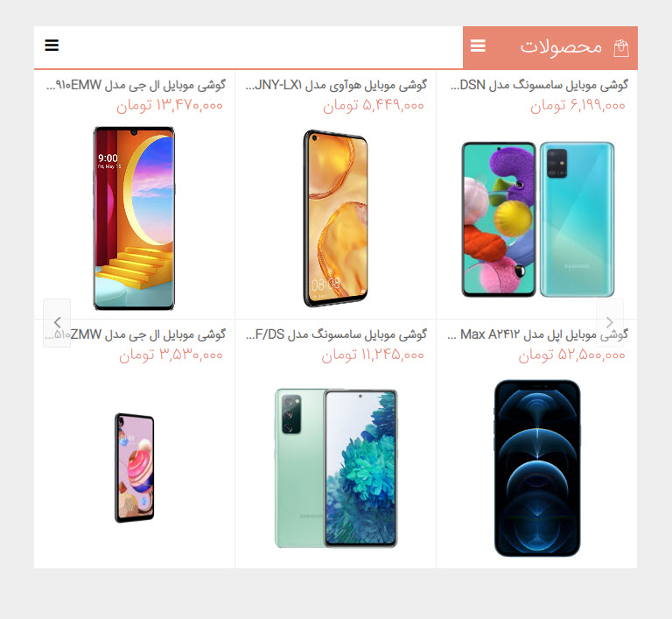Click the white hamburger icon in products header
The height and width of the screenshot is (619, 672).
point(478,46)
